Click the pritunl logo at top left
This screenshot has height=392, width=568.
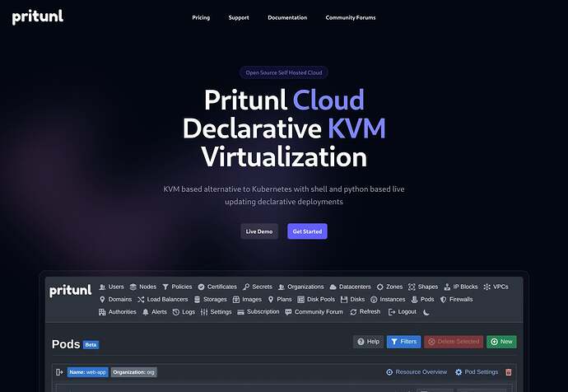(37, 17)
